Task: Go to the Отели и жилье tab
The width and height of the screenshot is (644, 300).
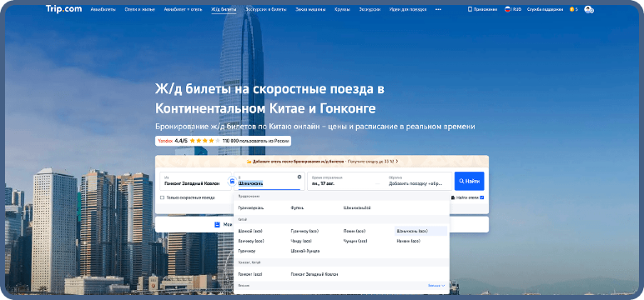Action: click(139, 9)
